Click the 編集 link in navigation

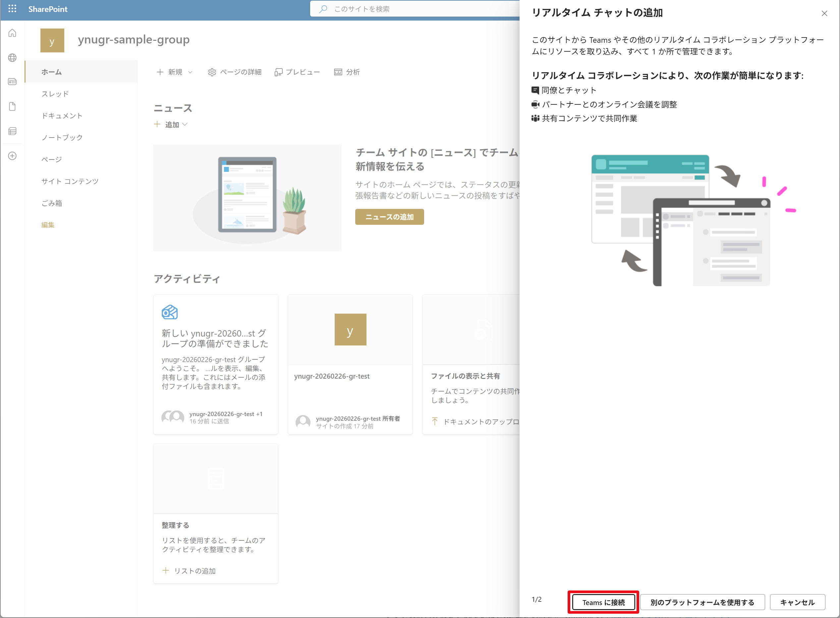pyautogui.click(x=48, y=225)
